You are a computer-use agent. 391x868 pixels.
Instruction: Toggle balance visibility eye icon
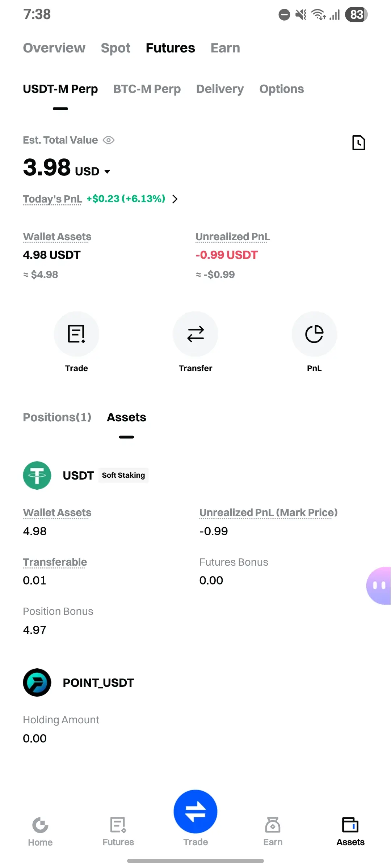click(x=109, y=140)
